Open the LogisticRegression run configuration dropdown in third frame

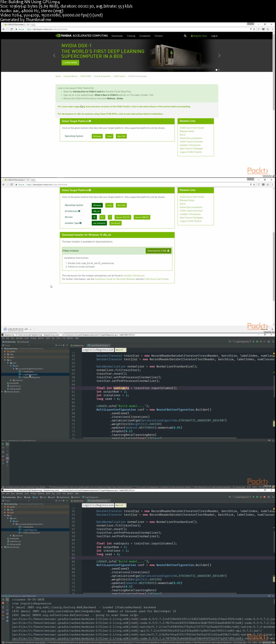pos(242,342)
